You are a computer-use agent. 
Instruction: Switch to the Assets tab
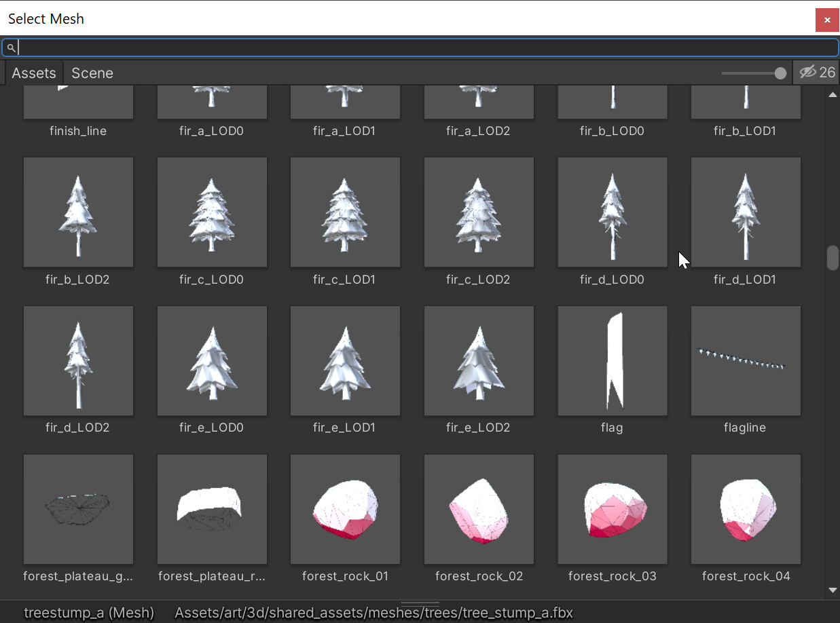click(x=34, y=73)
